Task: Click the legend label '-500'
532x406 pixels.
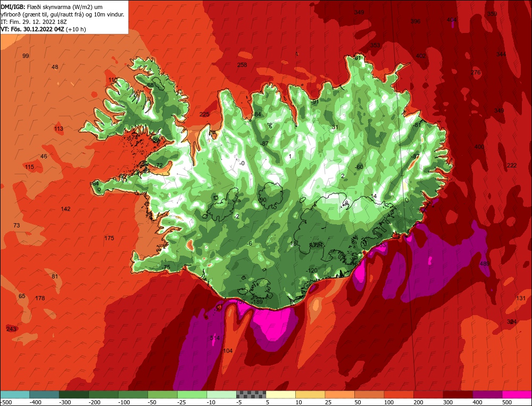Action: pyautogui.click(x=6, y=402)
